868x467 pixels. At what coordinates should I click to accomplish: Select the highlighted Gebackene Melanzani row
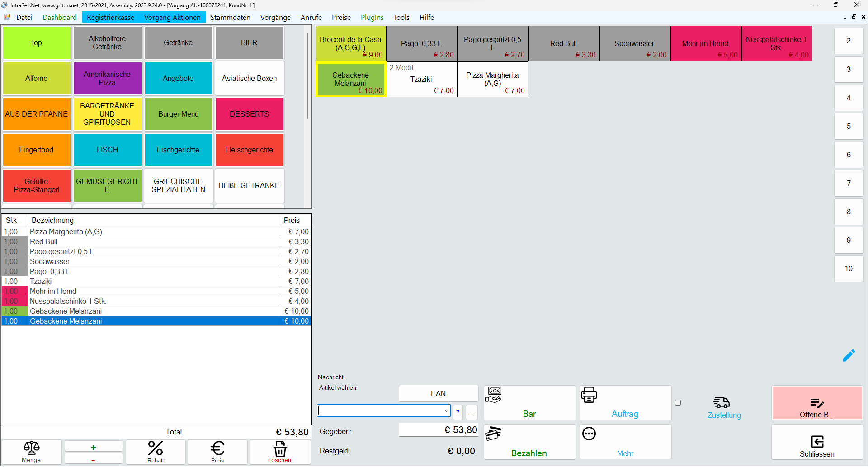click(156, 321)
